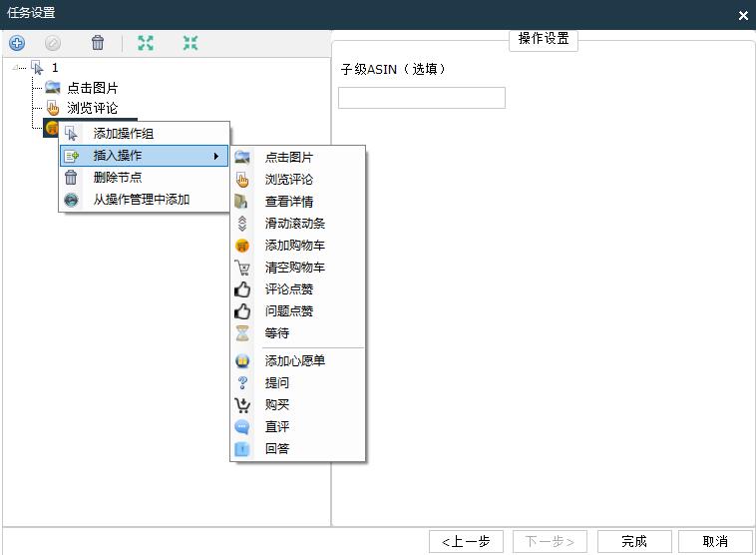Insert 回答 from the submenu
The width and height of the screenshot is (756, 555).
[297, 449]
